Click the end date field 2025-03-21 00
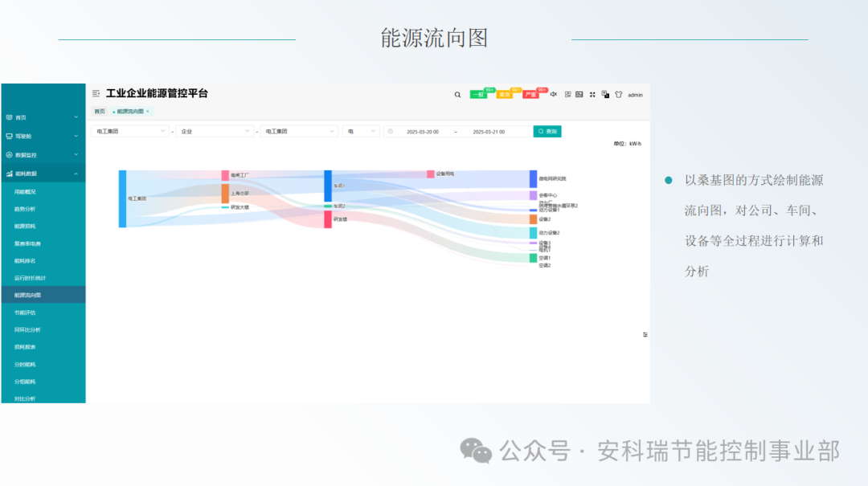Screen dimensions: 868x486 [x=489, y=132]
